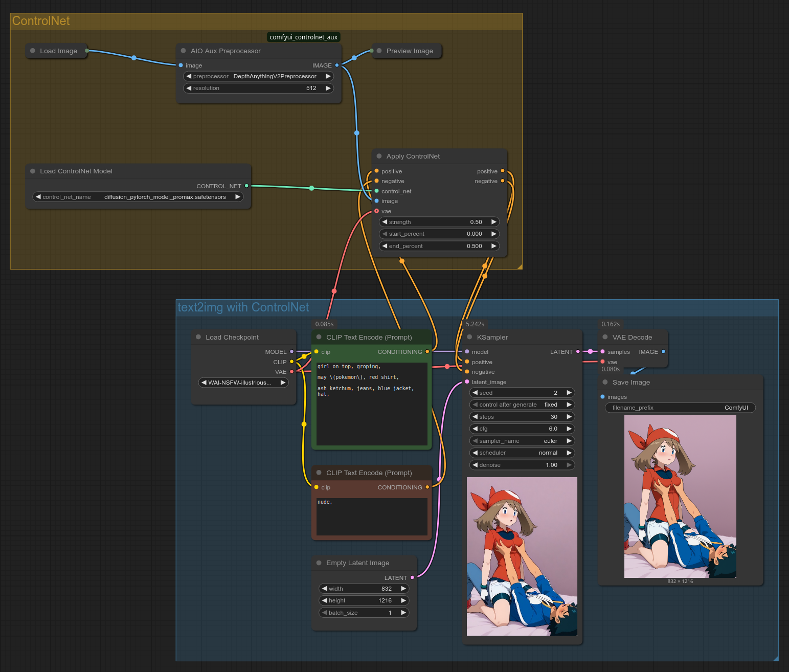This screenshot has width=789, height=672.
Task: Click the AIO Aux Preprocessor IMAGE output port
Action: pyautogui.click(x=336, y=65)
